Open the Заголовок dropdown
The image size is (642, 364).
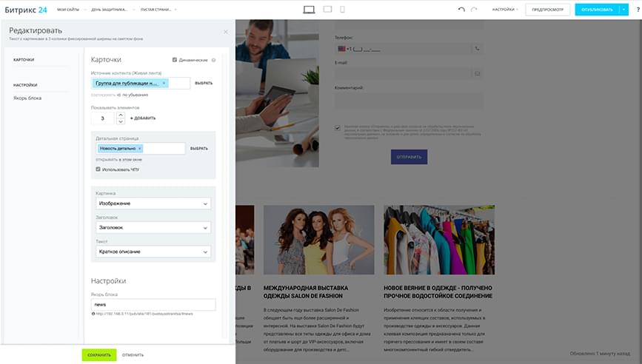[x=153, y=228]
